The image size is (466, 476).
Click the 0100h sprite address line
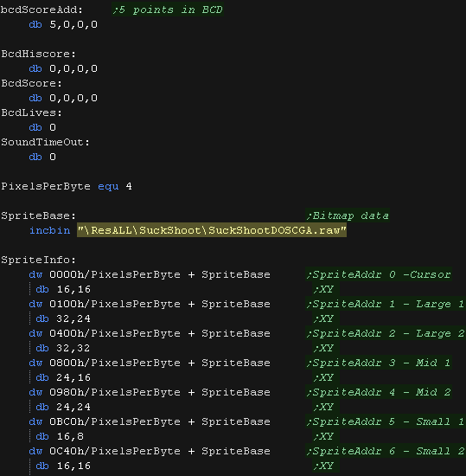click(150, 304)
